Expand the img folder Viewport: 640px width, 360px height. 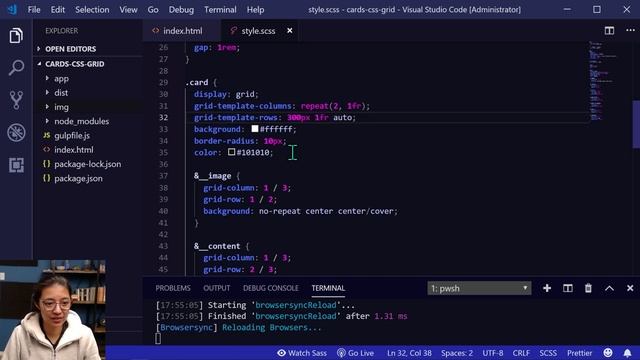(x=61, y=107)
